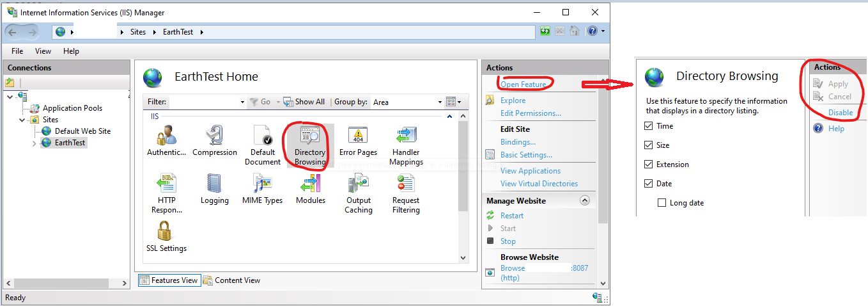Open the HTTP Response Headers icon
The image size is (868, 306).
pyautogui.click(x=167, y=183)
